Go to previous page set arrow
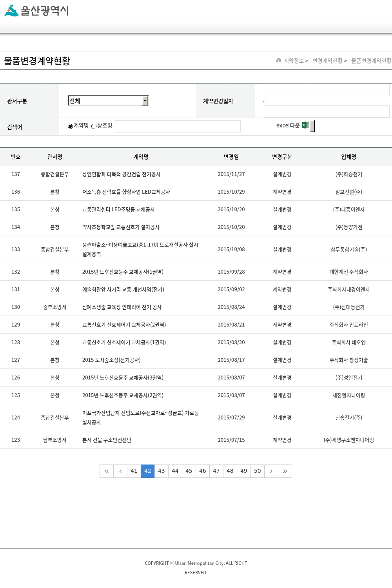The height and width of the screenshot is (588, 392). point(120,471)
